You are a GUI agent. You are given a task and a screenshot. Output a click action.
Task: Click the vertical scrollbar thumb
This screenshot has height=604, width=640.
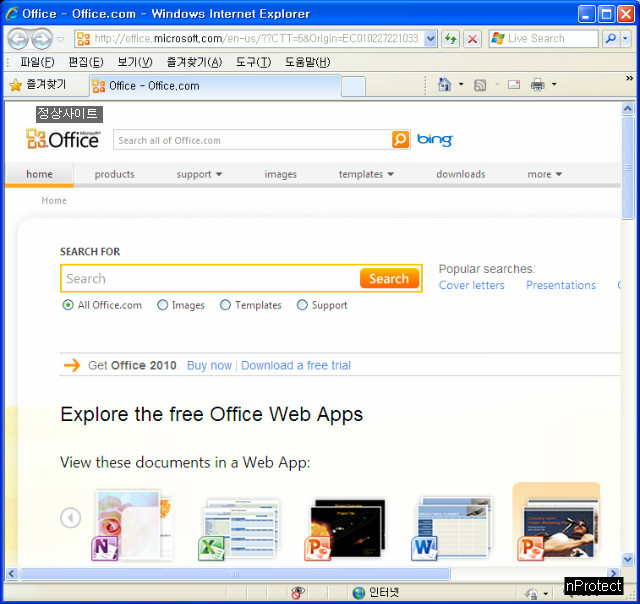pos(628,168)
